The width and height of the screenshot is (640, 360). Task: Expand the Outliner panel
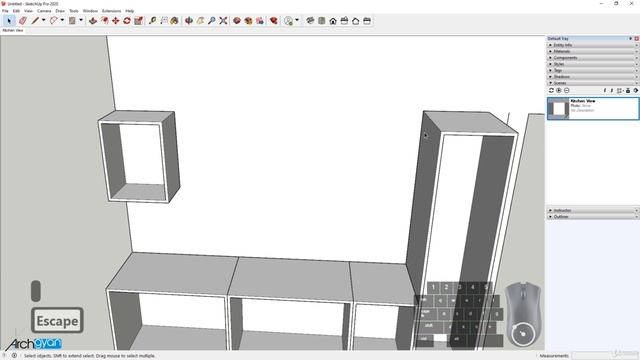coord(593,217)
